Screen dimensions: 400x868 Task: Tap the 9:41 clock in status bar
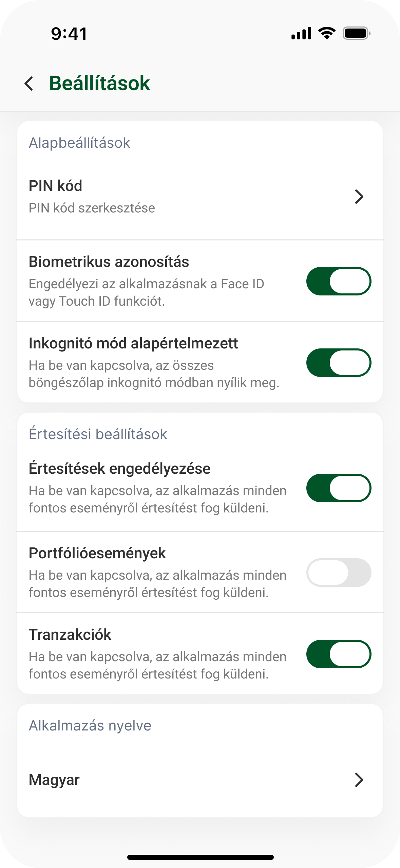pos(69,34)
